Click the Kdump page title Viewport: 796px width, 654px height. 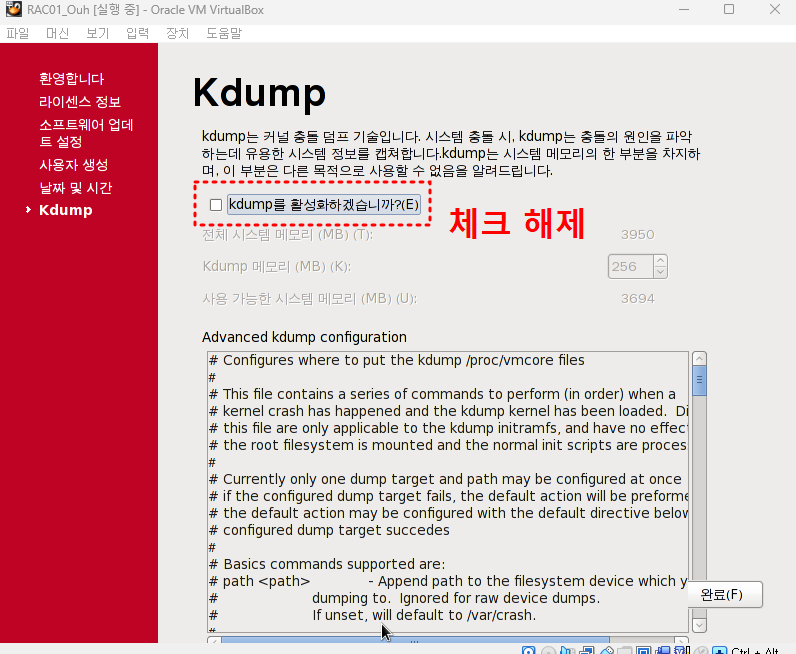(x=259, y=93)
